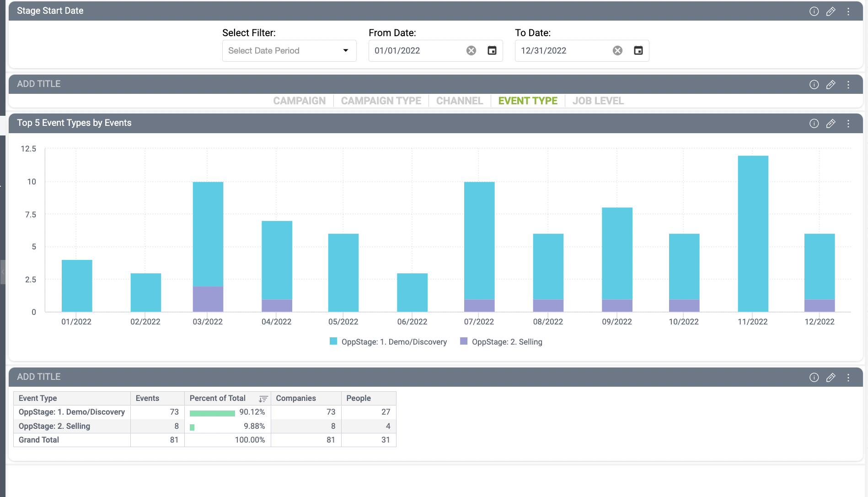Click the 11/2022 Demo/Discovery bar

pyautogui.click(x=753, y=234)
